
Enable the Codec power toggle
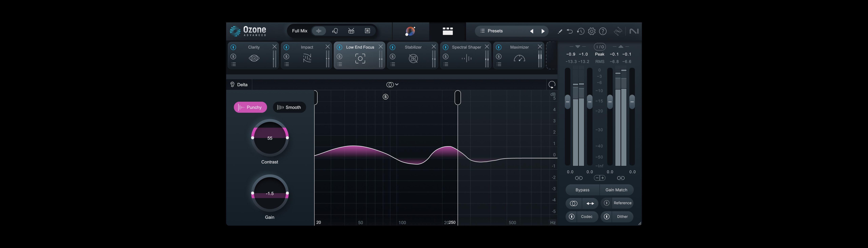pyautogui.click(x=571, y=217)
